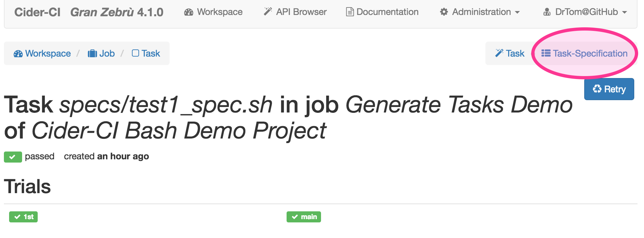Select the Task tab with wand icon
Viewport: 644px width, 238px height.
pyautogui.click(x=510, y=53)
